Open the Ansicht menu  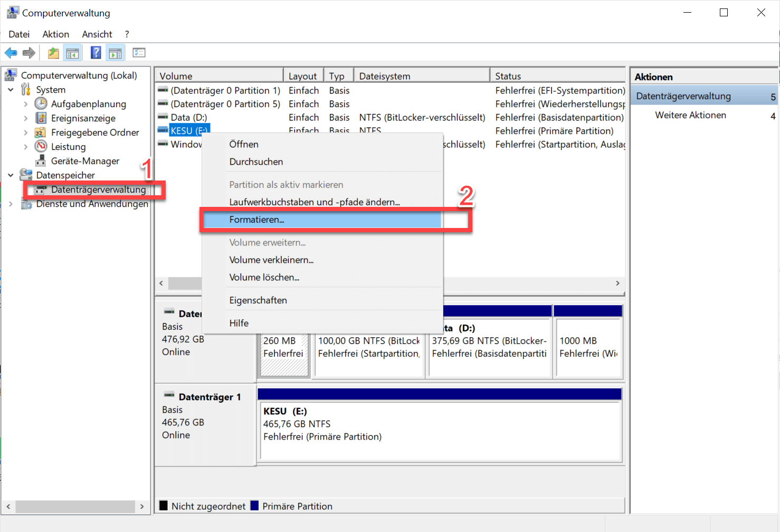[x=97, y=34]
